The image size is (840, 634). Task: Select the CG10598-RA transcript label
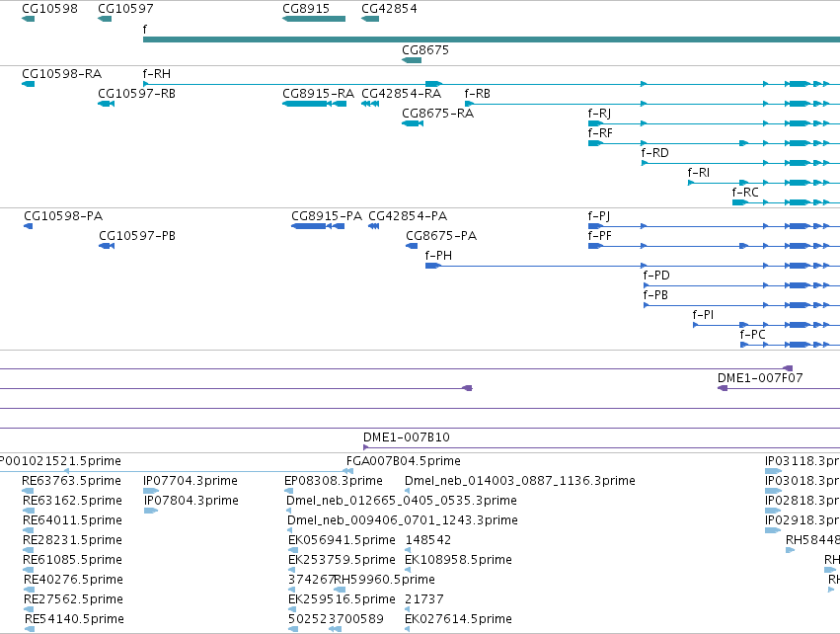[61, 73]
